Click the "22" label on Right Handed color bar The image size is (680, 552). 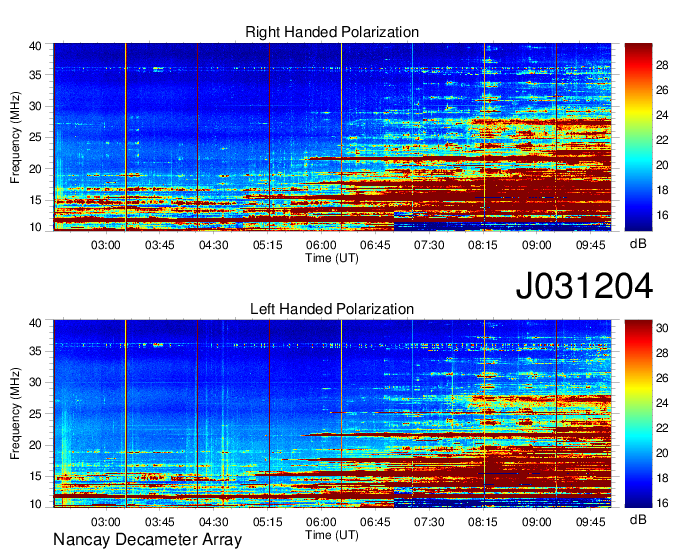tap(662, 140)
